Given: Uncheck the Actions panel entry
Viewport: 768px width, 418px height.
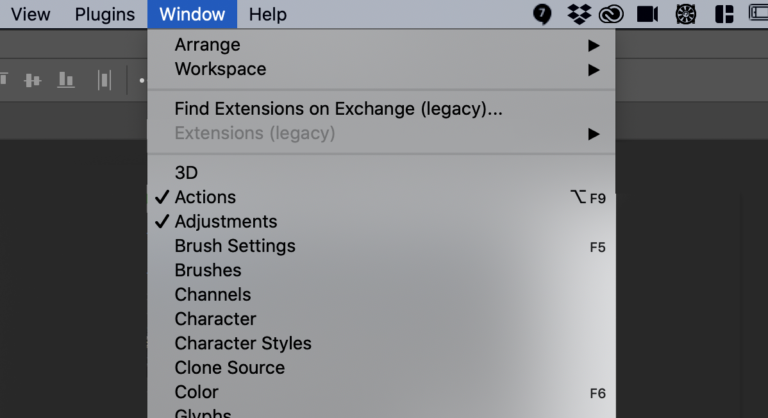Looking at the screenshot, I should coord(205,197).
